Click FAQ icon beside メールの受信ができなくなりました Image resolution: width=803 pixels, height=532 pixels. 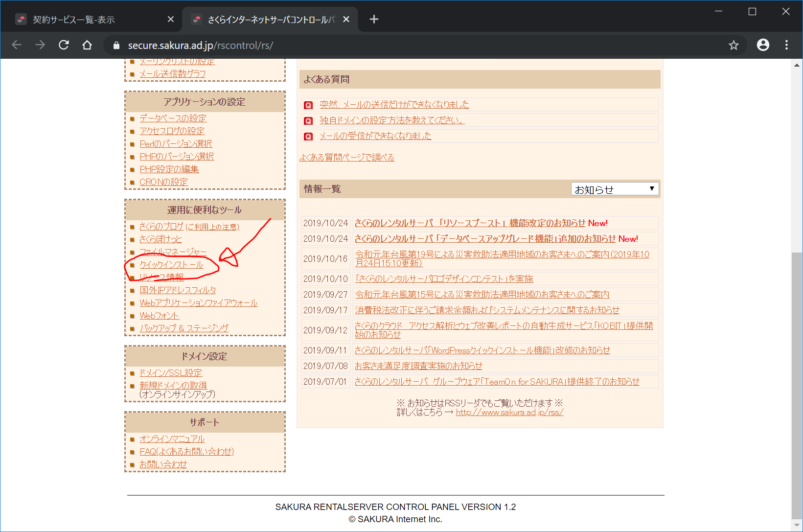pyautogui.click(x=308, y=136)
